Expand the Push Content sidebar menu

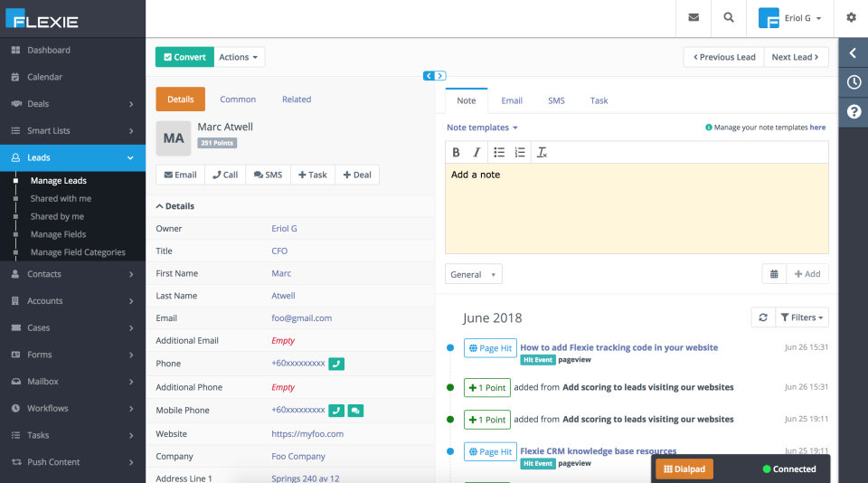[72, 462]
